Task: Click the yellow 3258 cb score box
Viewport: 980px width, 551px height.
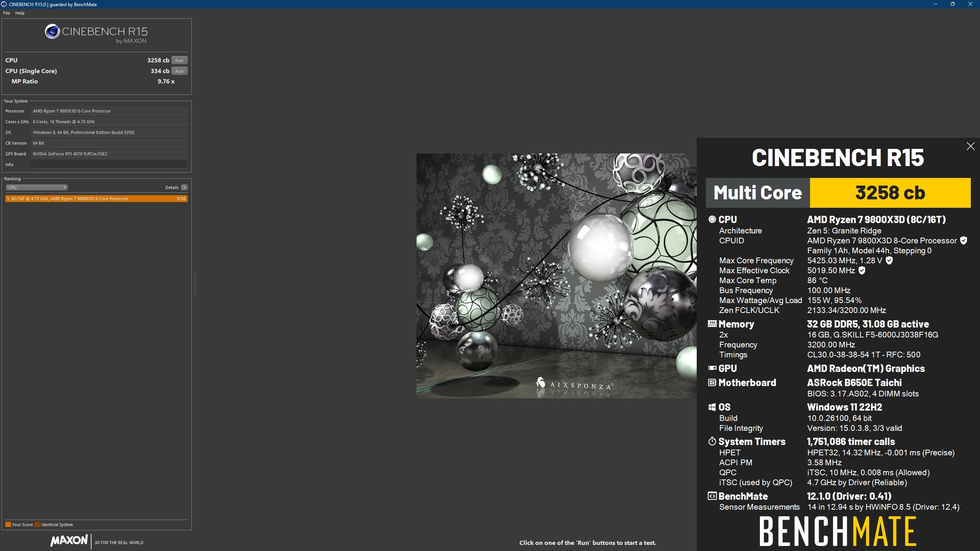Action: click(x=890, y=193)
